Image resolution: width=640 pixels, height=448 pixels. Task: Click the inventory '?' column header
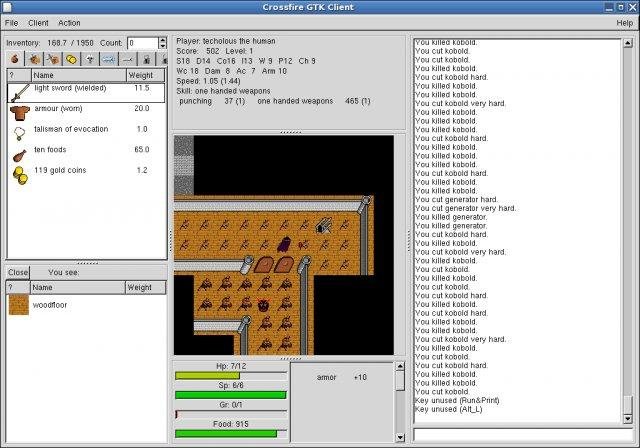pos(19,75)
